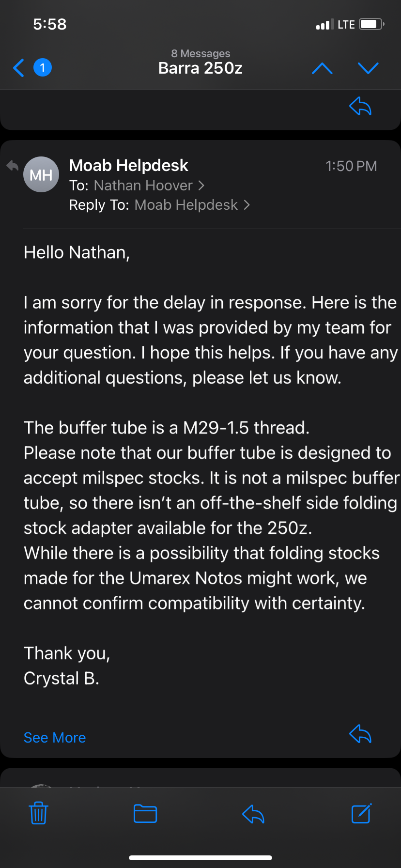Screen dimensions: 401x868
Task: Open reply options from bottom toolbar
Action: click(x=253, y=814)
